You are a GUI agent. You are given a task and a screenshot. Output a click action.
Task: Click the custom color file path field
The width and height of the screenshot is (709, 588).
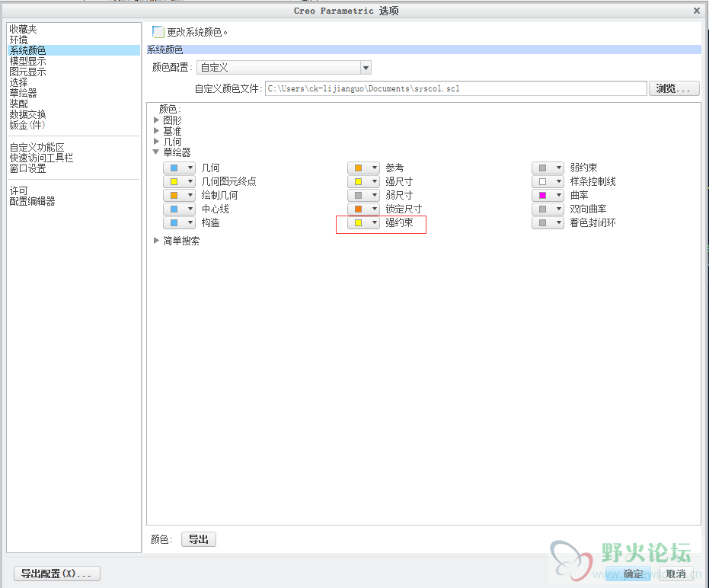click(x=455, y=88)
